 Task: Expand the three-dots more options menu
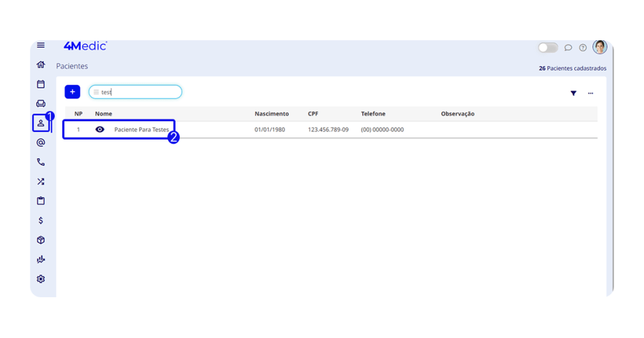pos(591,93)
